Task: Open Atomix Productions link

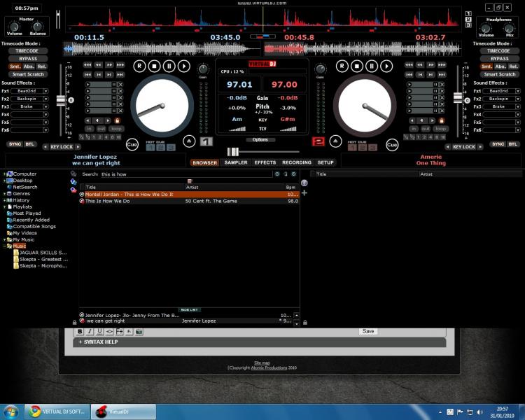Action: 269,367
